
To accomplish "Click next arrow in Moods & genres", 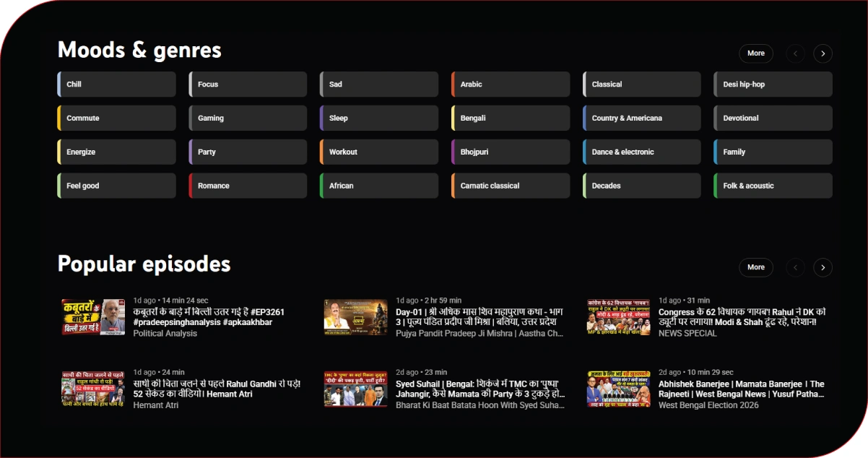I will tap(823, 53).
